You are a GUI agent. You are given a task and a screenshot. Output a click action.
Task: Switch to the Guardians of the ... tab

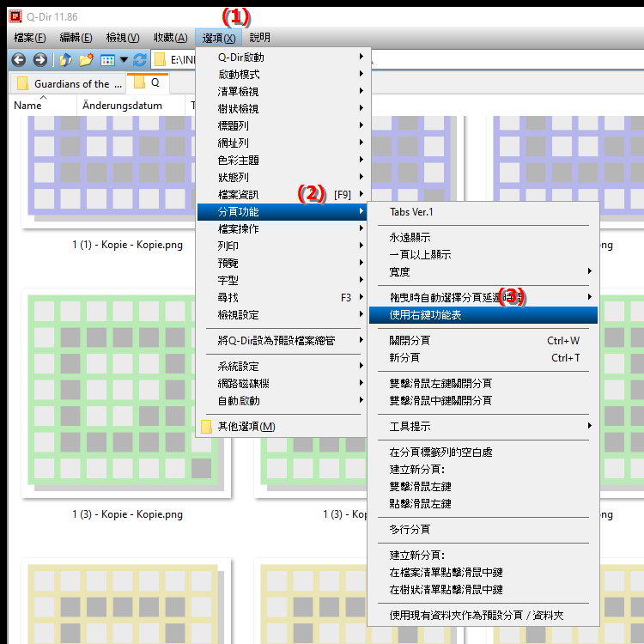pos(68,84)
